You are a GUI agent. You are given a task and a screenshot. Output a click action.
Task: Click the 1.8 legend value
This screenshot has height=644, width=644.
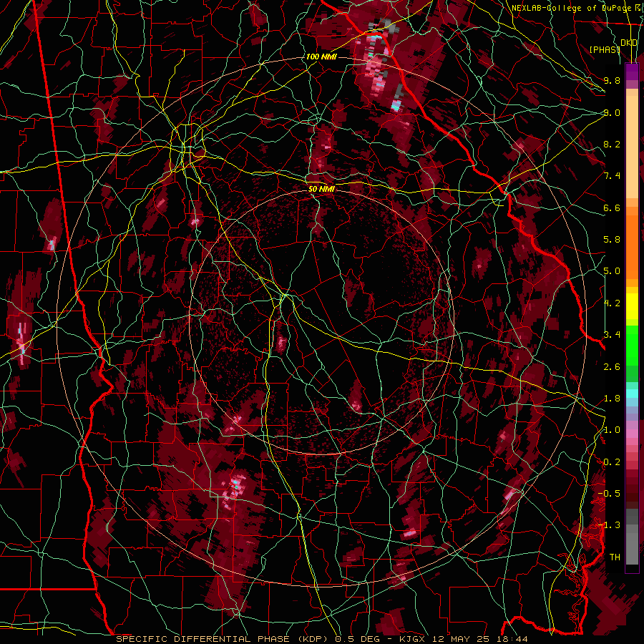tap(612, 399)
